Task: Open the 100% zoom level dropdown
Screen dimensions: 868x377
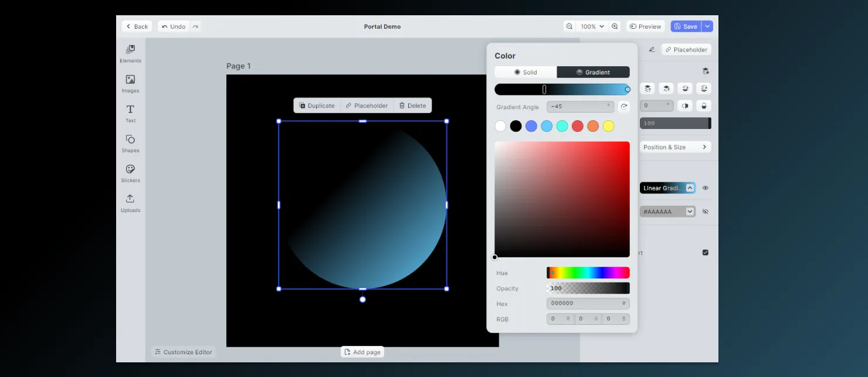Action: point(592,26)
